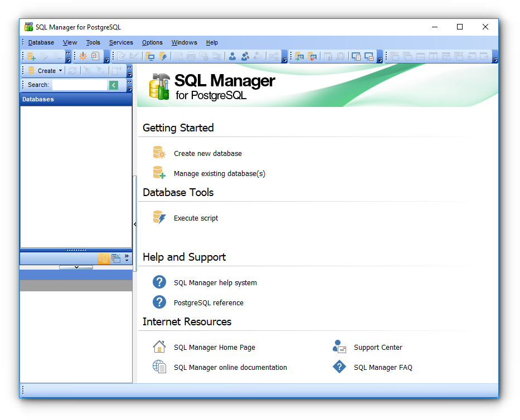520x420 pixels.
Task: Click the database icon next to Create
Action: pyautogui.click(x=31, y=70)
